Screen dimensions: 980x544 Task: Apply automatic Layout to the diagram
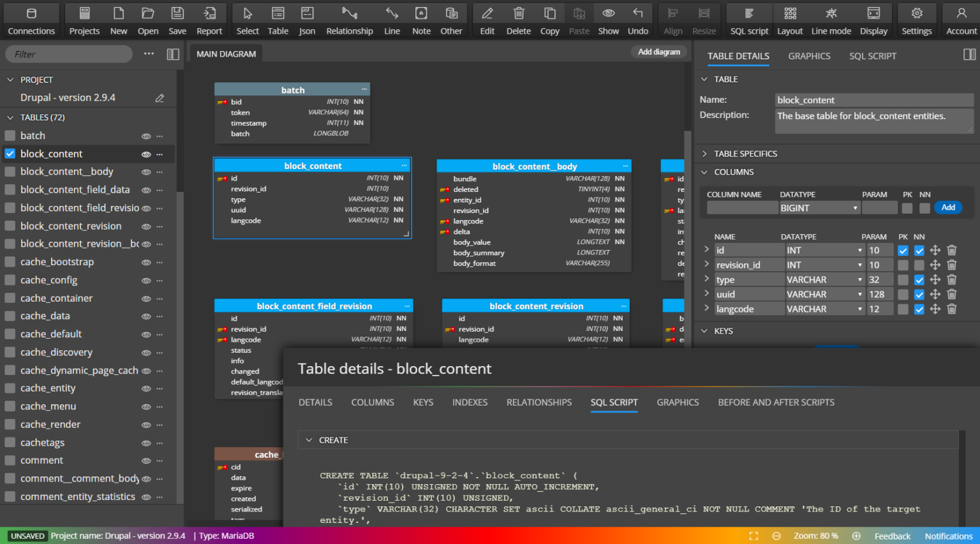[x=790, y=20]
